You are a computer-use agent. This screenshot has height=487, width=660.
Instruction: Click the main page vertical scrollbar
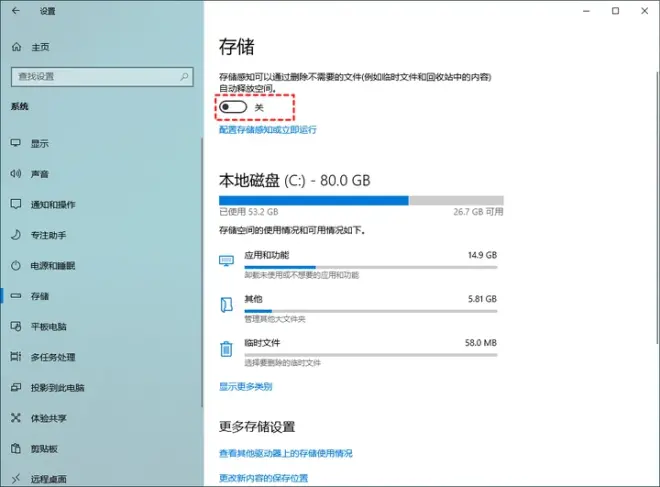click(x=657, y=206)
